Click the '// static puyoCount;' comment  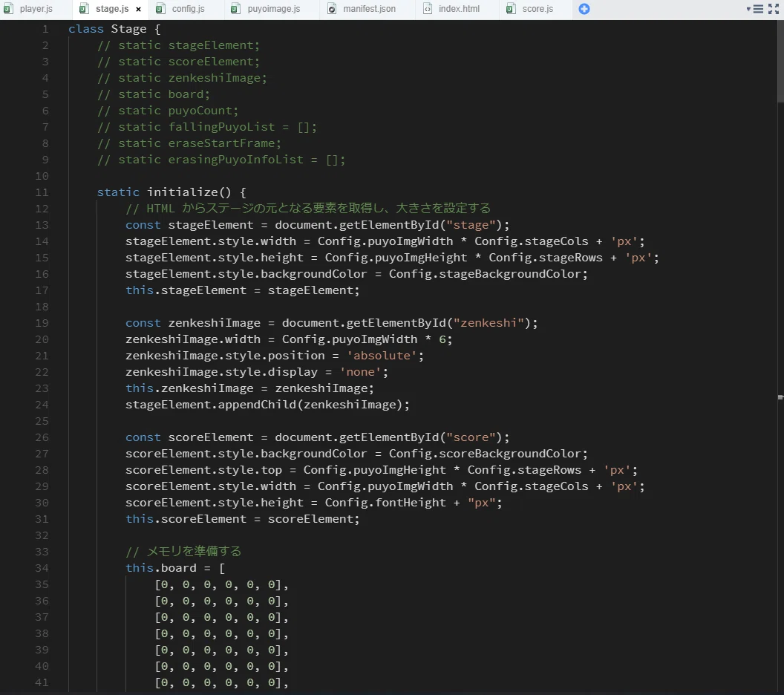(x=168, y=111)
